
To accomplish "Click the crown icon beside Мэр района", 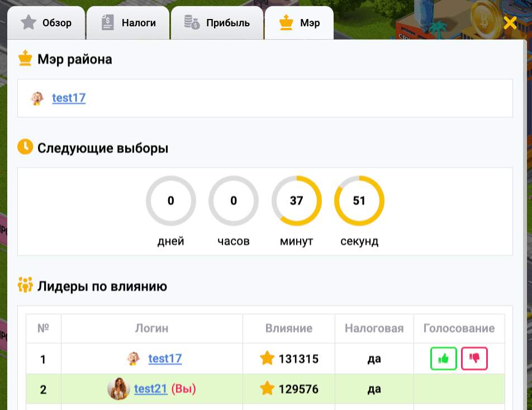I will [25, 59].
